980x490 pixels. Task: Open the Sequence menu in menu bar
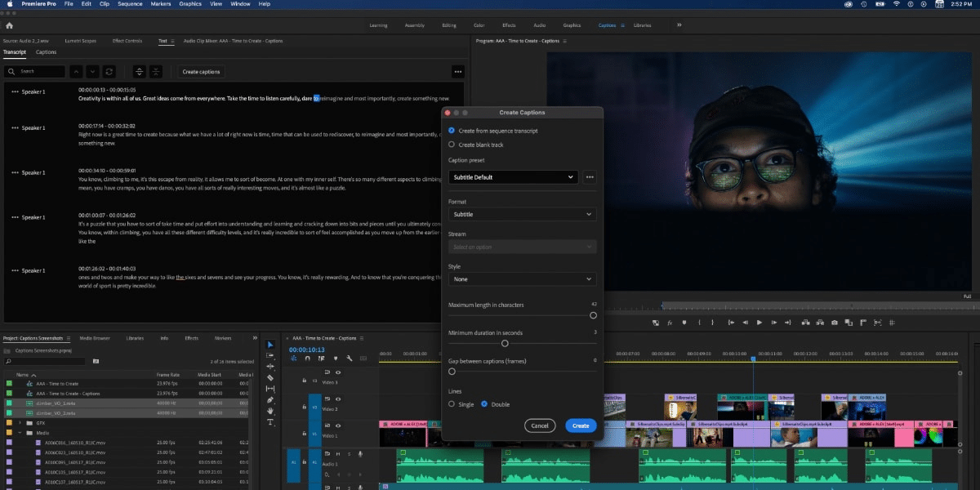click(x=130, y=4)
